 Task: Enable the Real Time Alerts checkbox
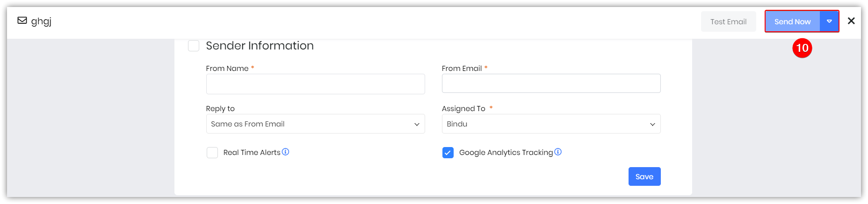coord(212,153)
